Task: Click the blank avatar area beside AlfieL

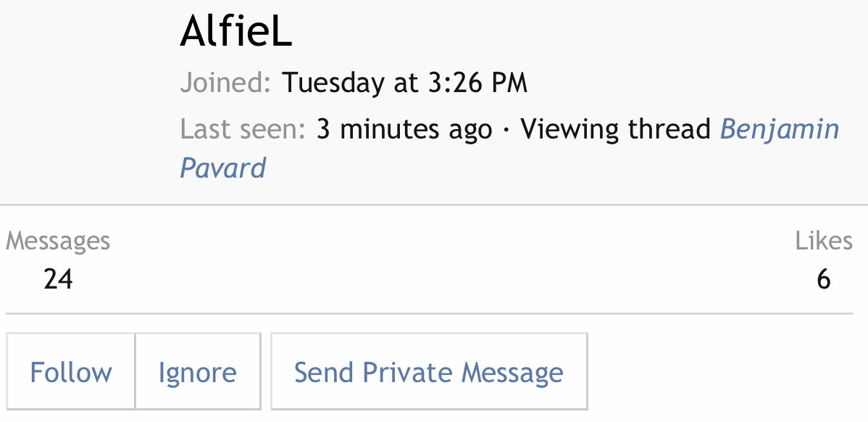Action: [x=87, y=94]
